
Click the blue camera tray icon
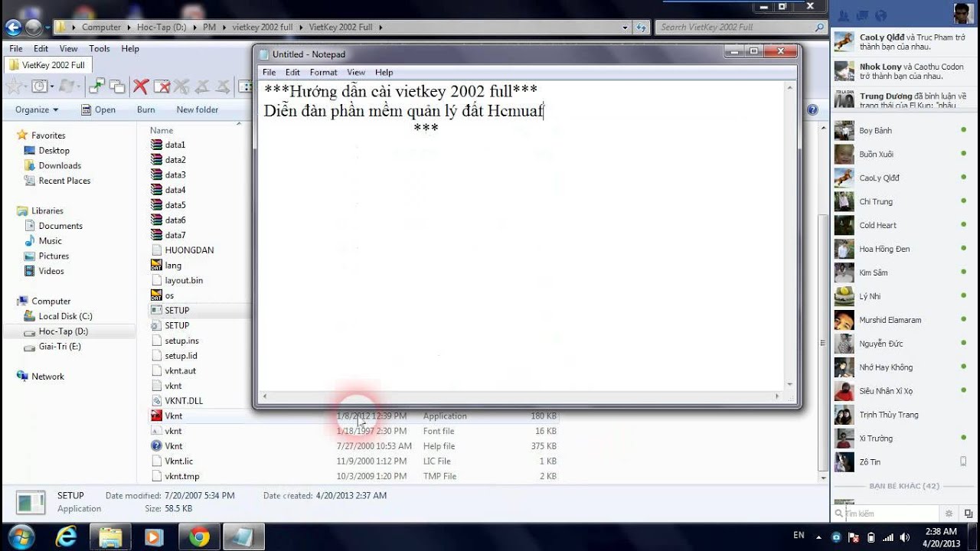pos(836,537)
